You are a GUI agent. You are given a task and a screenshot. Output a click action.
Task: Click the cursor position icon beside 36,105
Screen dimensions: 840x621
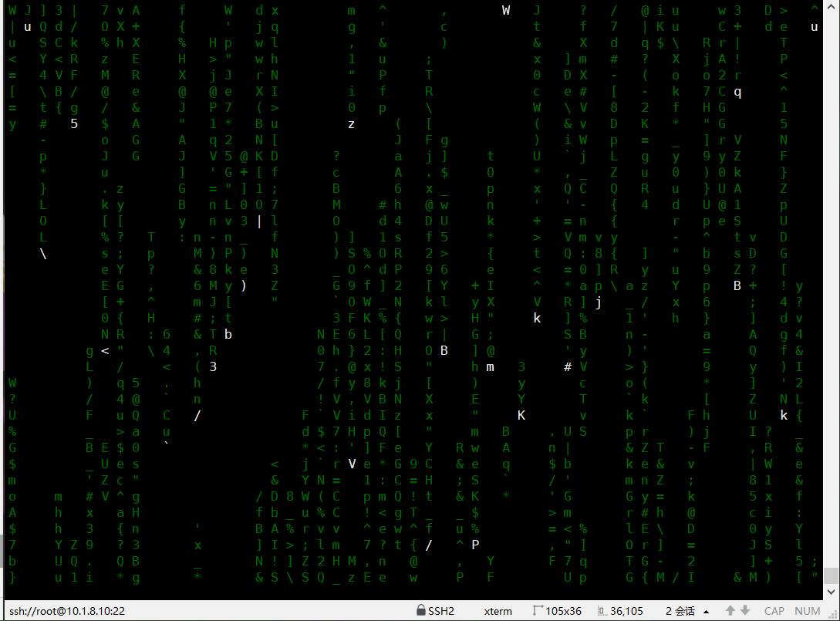(x=602, y=611)
